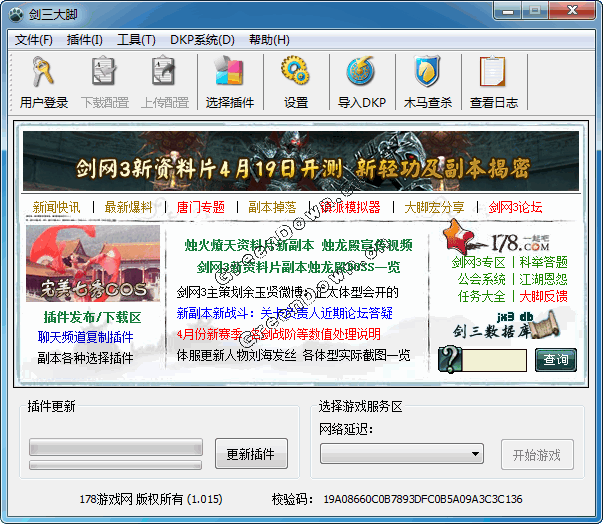
Task: Open the 完美七秀COS thumbnail image
Action: [93, 263]
